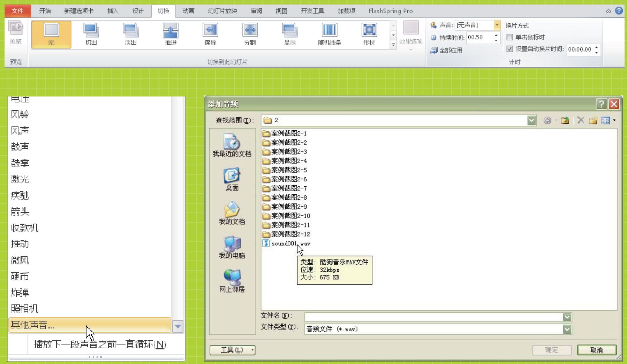Choose the 推进 (Push) transition icon
Screen dimensions: 627x364
coord(171,34)
